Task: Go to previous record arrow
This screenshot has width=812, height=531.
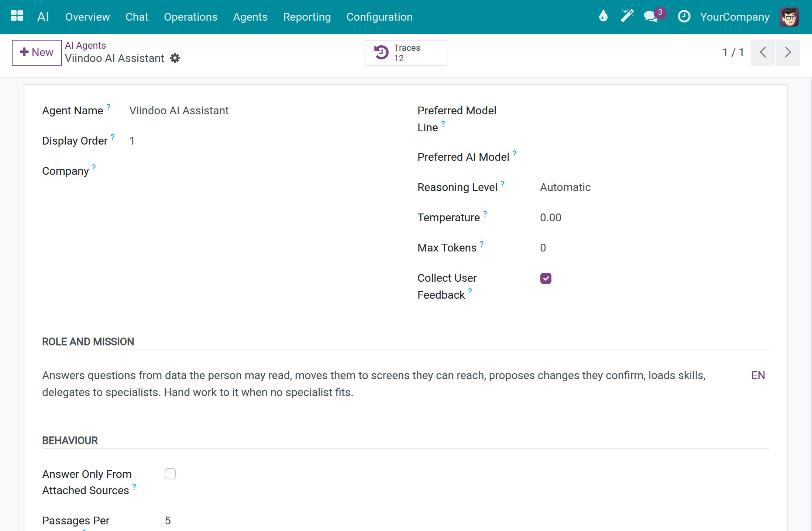Action: [763, 52]
